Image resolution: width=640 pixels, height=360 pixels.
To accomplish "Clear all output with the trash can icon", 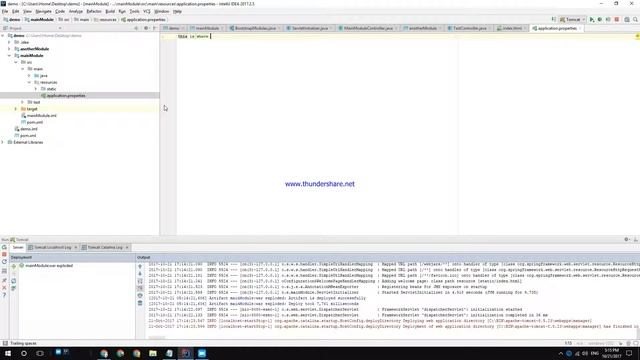I will [140, 303].
